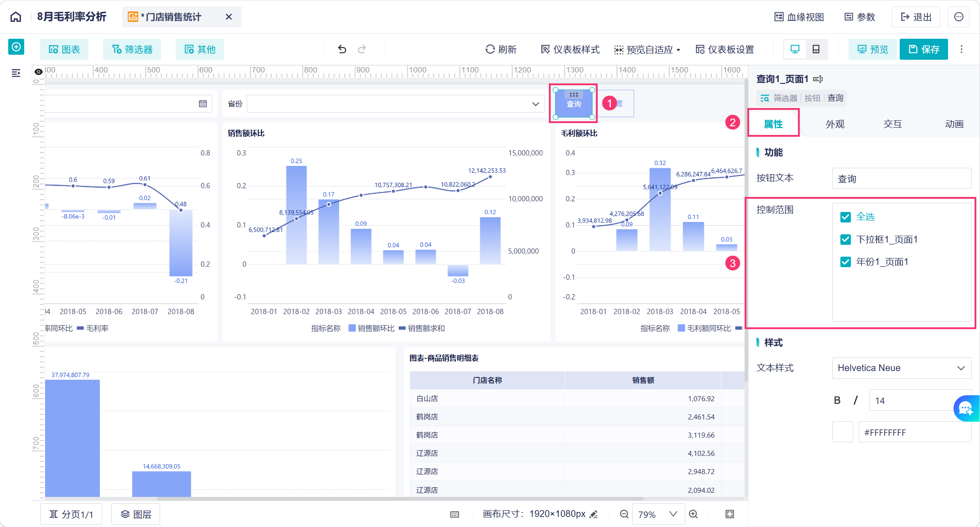Image resolution: width=980 pixels, height=527 pixels.
Task: Switch to the 动画 tab
Action: pos(954,124)
